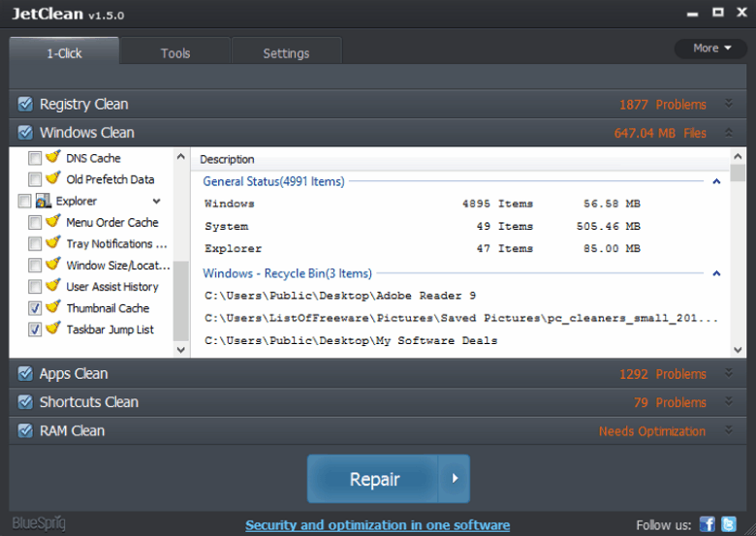
Task: Toggle the Apps Clean checkbox
Action: click(x=25, y=373)
